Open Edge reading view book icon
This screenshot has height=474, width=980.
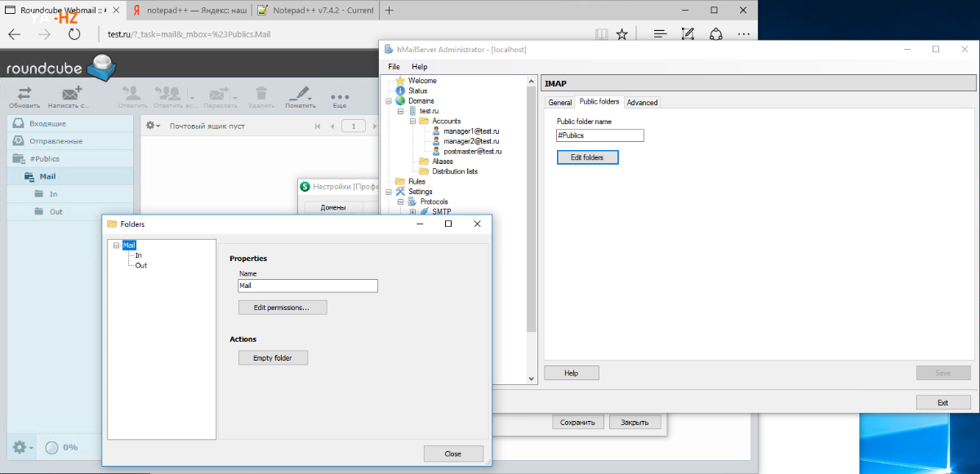pos(601,34)
